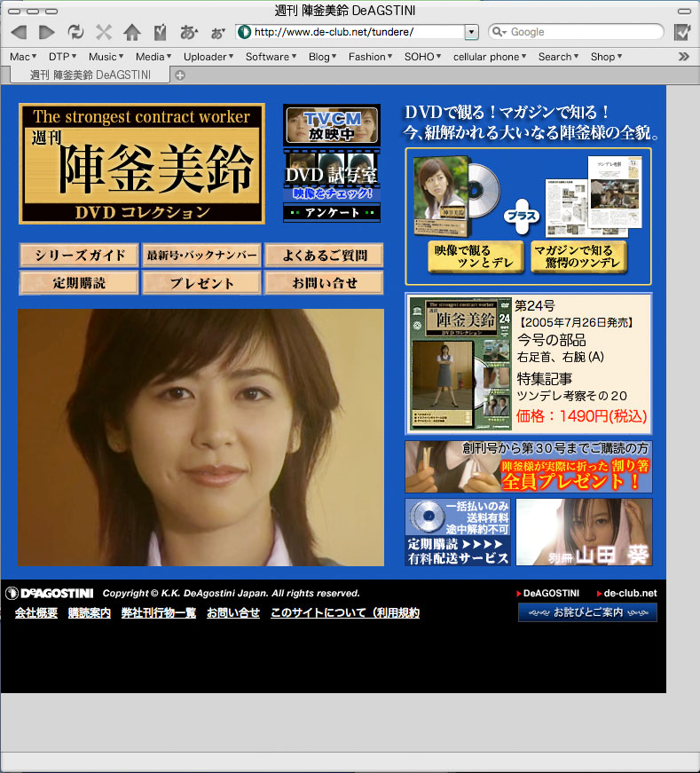Screen dimensions: 700x773
Task: Show more bookmarks with double chevron
Action: tap(683, 57)
